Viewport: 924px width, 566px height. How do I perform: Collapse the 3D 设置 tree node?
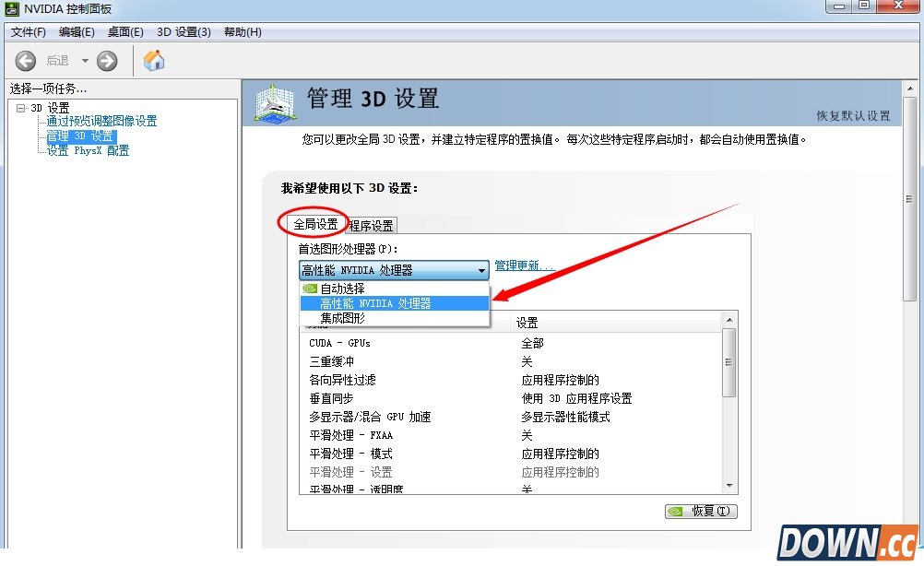[x=21, y=108]
